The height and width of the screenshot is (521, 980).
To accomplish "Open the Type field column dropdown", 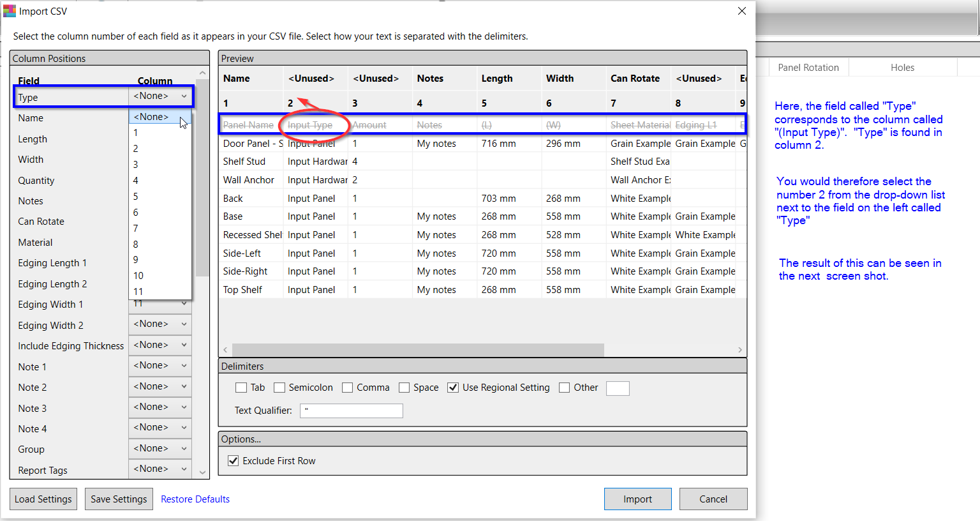I will (x=160, y=96).
